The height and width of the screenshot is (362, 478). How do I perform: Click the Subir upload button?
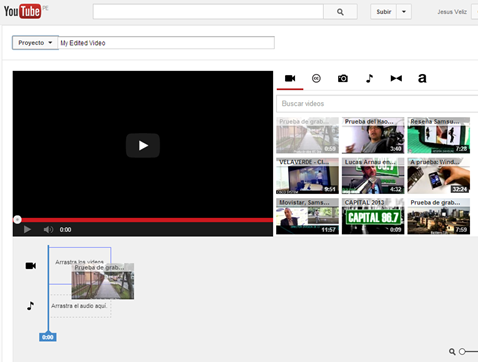point(383,12)
